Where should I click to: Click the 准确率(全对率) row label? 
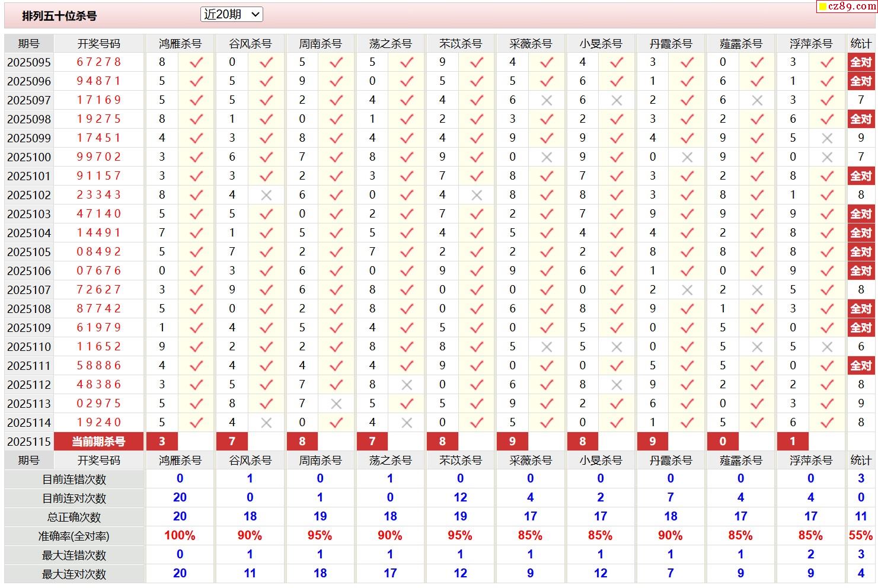coord(74,536)
